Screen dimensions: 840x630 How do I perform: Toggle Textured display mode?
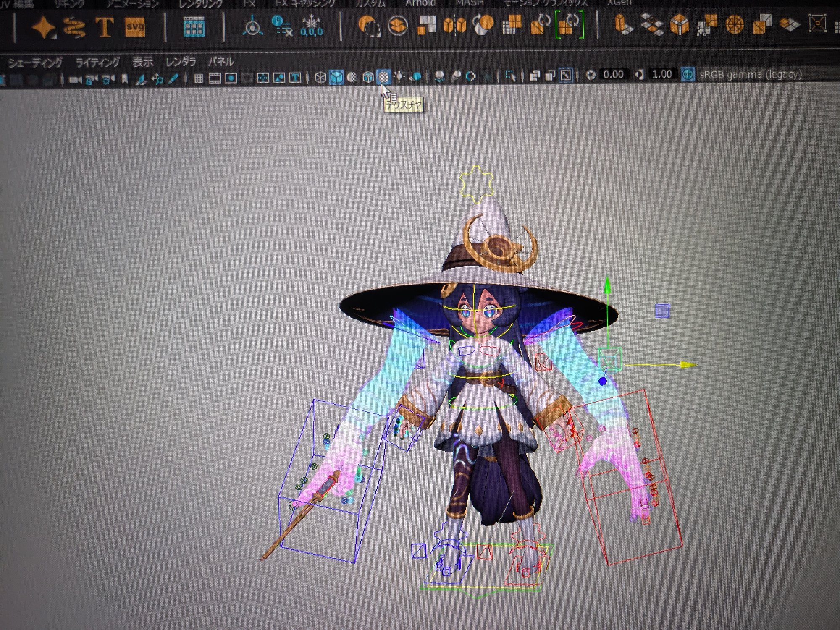click(x=383, y=77)
